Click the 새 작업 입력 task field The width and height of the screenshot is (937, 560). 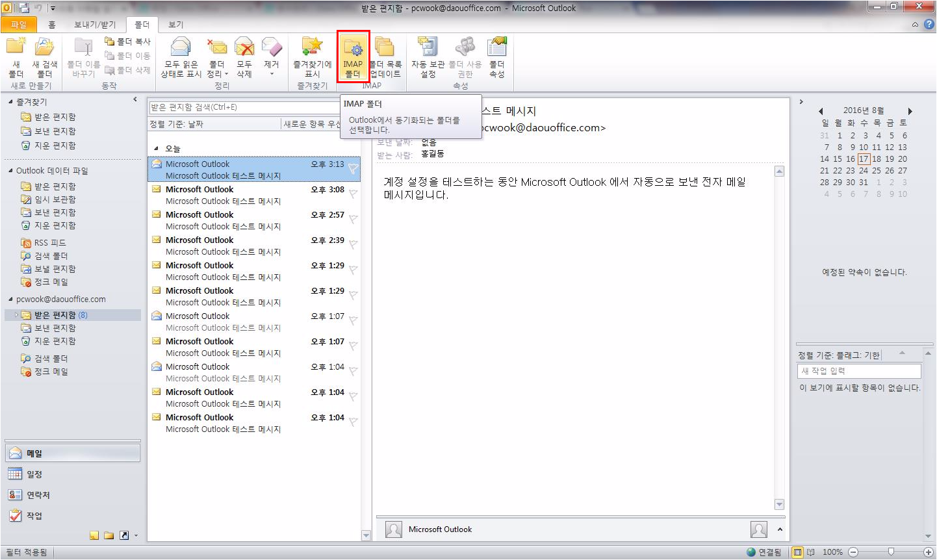[859, 371]
